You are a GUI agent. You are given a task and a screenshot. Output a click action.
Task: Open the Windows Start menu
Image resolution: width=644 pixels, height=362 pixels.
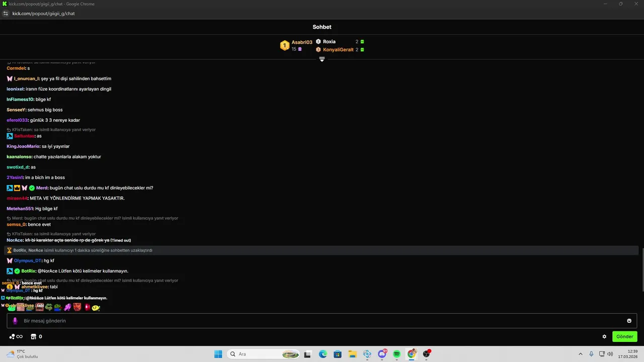(218, 354)
